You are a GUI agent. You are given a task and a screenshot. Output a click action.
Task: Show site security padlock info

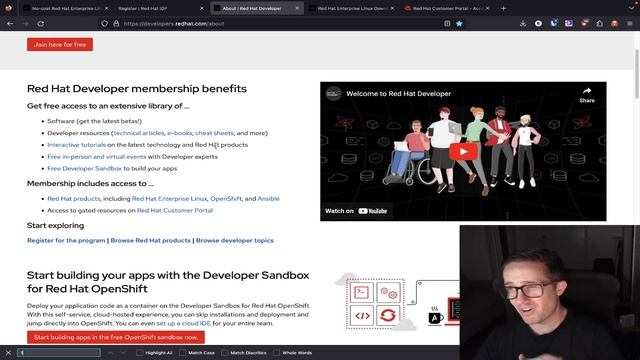[x=116, y=24]
